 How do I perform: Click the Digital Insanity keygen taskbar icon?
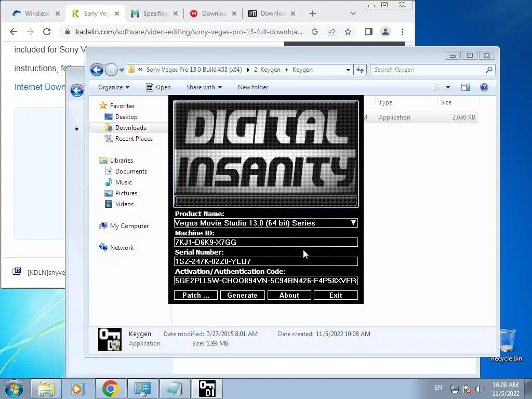coord(207,389)
